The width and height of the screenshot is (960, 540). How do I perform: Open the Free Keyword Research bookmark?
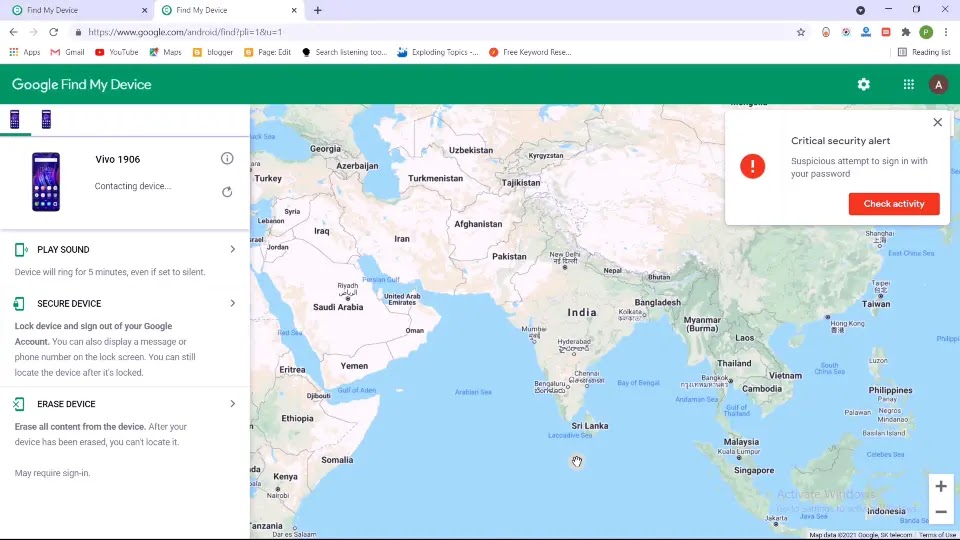pyautogui.click(x=530, y=52)
